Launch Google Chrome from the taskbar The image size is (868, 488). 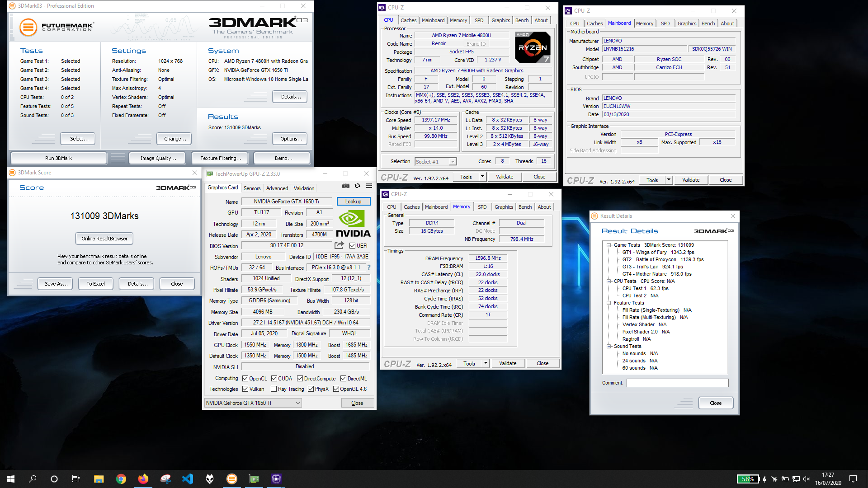click(x=121, y=479)
